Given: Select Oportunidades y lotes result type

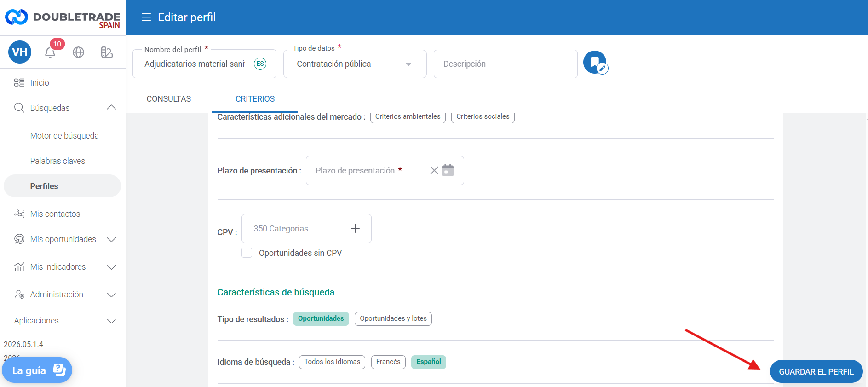Looking at the screenshot, I should tap(393, 319).
